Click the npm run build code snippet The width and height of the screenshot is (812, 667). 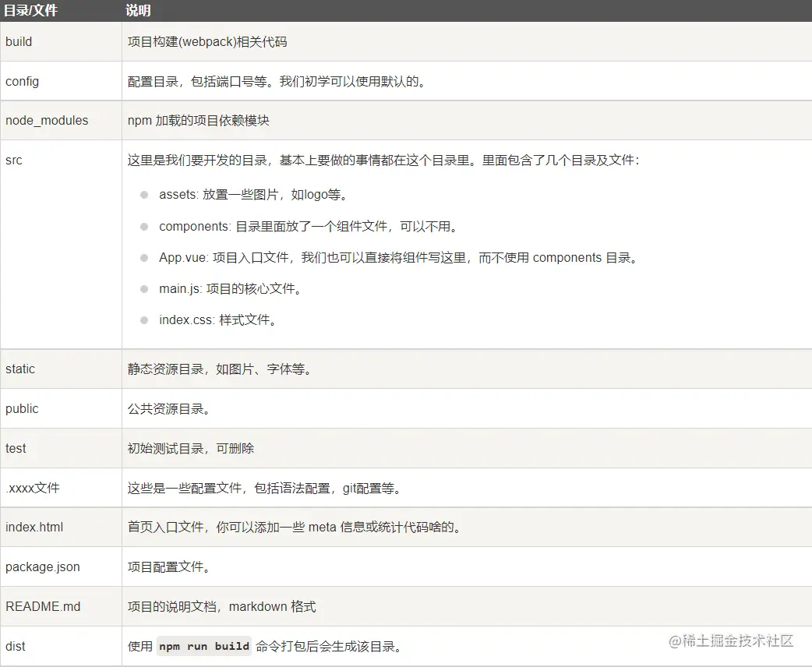[204, 646]
